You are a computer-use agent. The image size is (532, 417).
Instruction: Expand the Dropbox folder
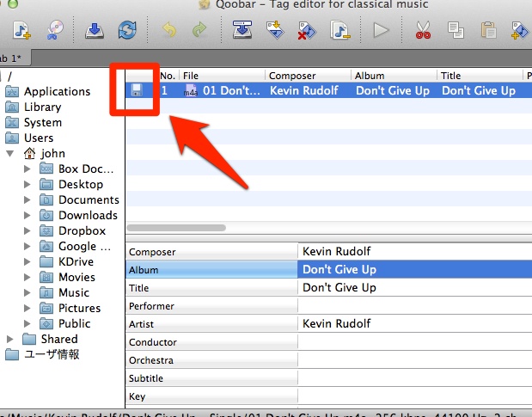[28, 230]
